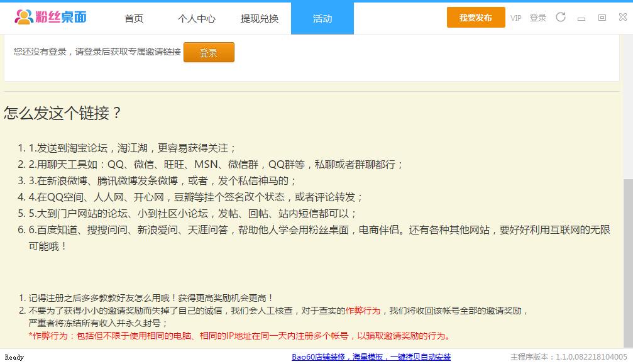Restore the application window size
This screenshot has width=633, height=364.
point(602,17)
